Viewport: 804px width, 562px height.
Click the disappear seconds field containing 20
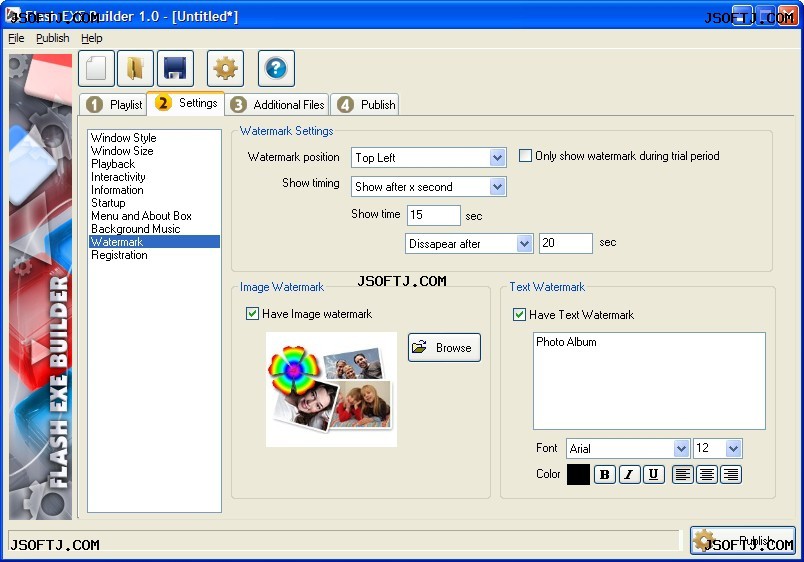[566, 243]
